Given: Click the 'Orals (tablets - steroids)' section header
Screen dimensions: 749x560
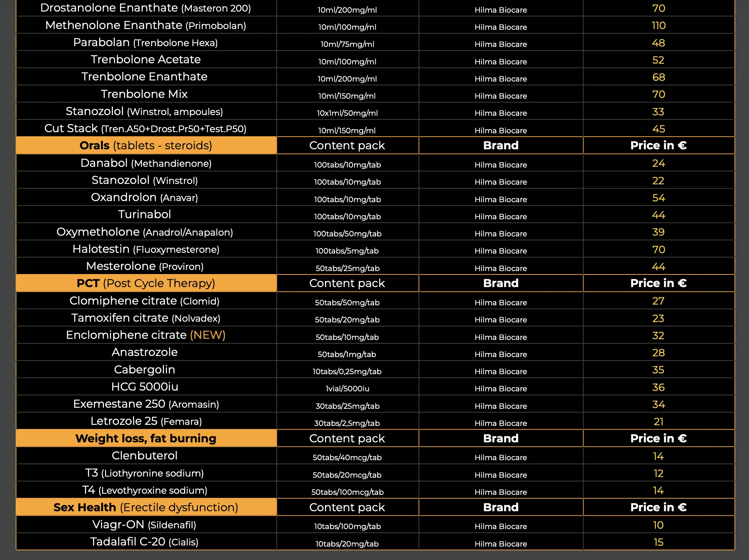Looking at the screenshot, I should (146, 146).
